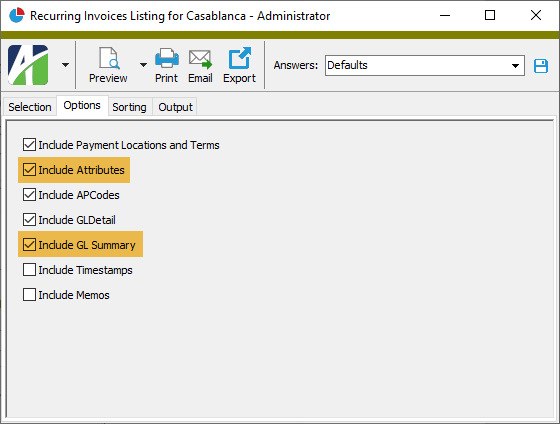The image size is (560, 424).
Task: Click the pie chart icon in title bar
Action: 16,15
